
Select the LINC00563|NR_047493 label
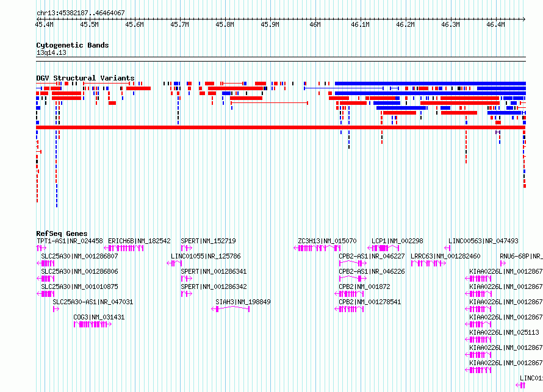click(x=483, y=241)
